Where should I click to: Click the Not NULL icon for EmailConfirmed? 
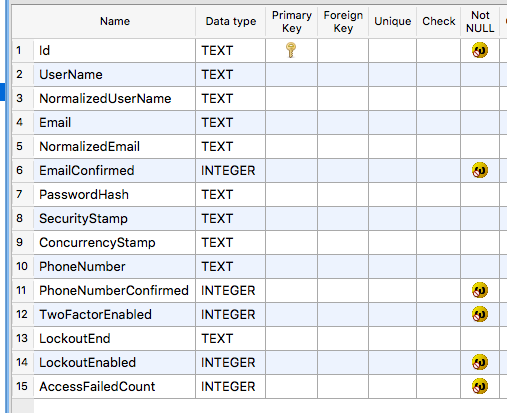[x=480, y=170]
